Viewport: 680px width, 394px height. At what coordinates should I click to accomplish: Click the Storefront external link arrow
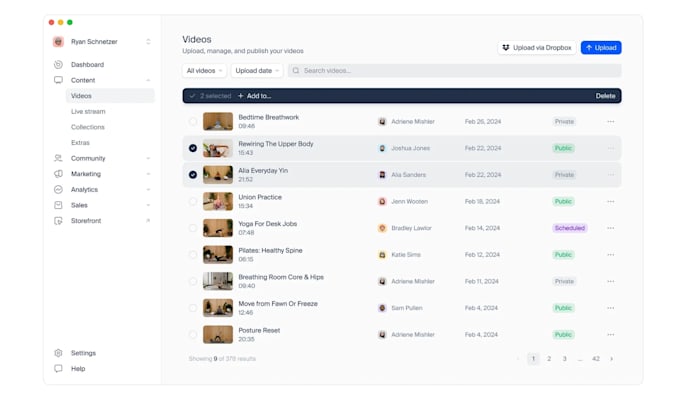(148, 221)
